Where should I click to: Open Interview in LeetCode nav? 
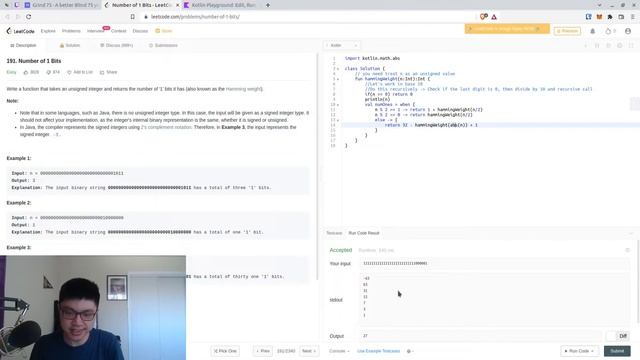[95, 31]
